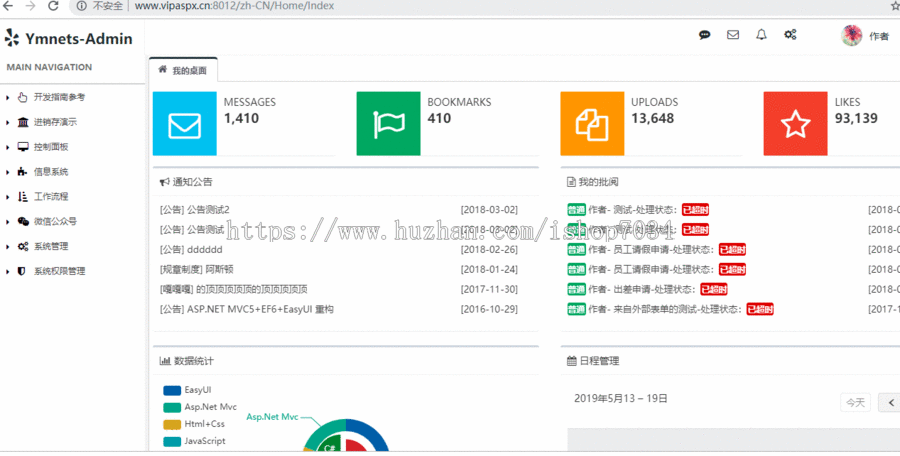Screen dimensions: 900x456
Task: Expand the 系统权限管理 arrow
Action: coord(7,272)
